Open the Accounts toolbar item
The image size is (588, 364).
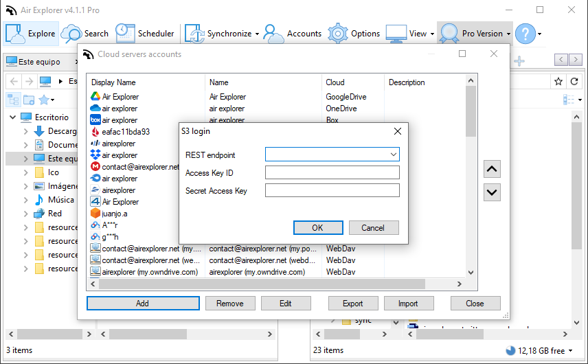293,34
